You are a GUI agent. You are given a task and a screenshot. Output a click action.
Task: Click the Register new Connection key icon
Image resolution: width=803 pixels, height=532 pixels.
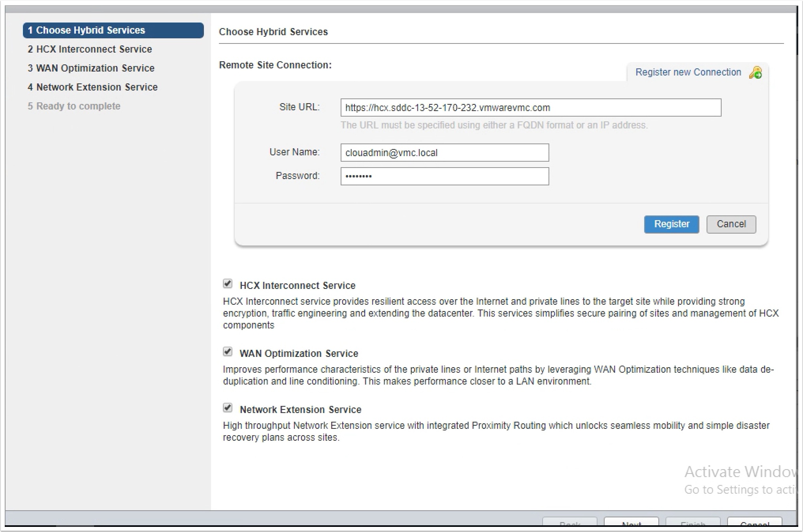pyautogui.click(x=755, y=73)
